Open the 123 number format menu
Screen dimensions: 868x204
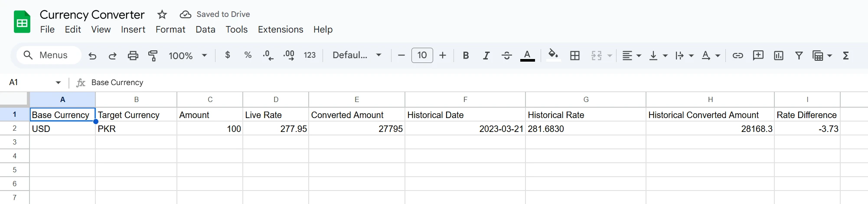tap(310, 55)
